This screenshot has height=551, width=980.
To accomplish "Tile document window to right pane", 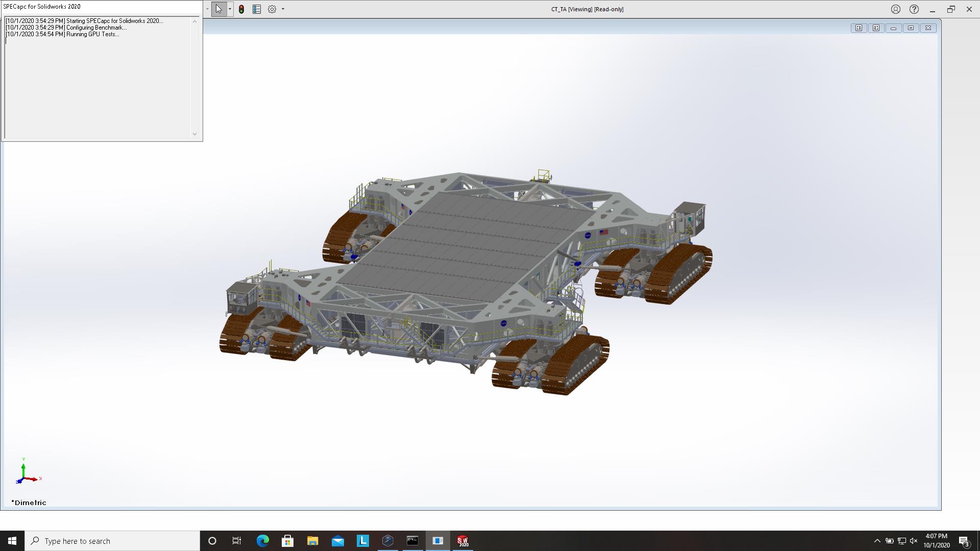I will (876, 28).
